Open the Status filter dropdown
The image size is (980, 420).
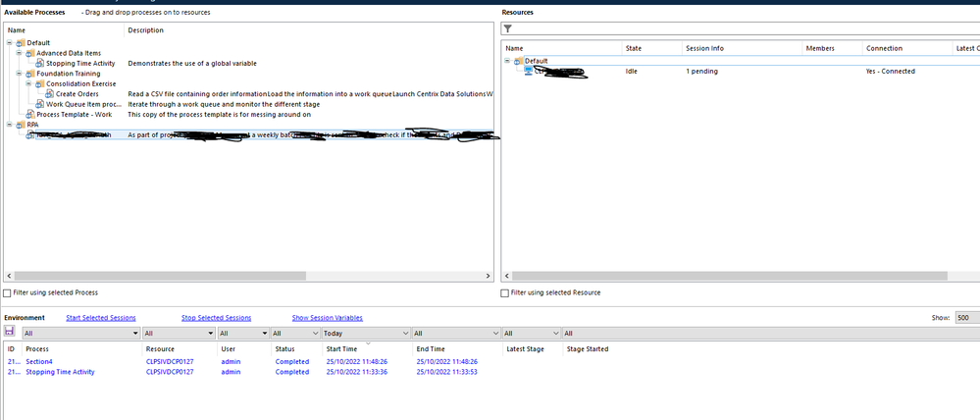(316, 334)
